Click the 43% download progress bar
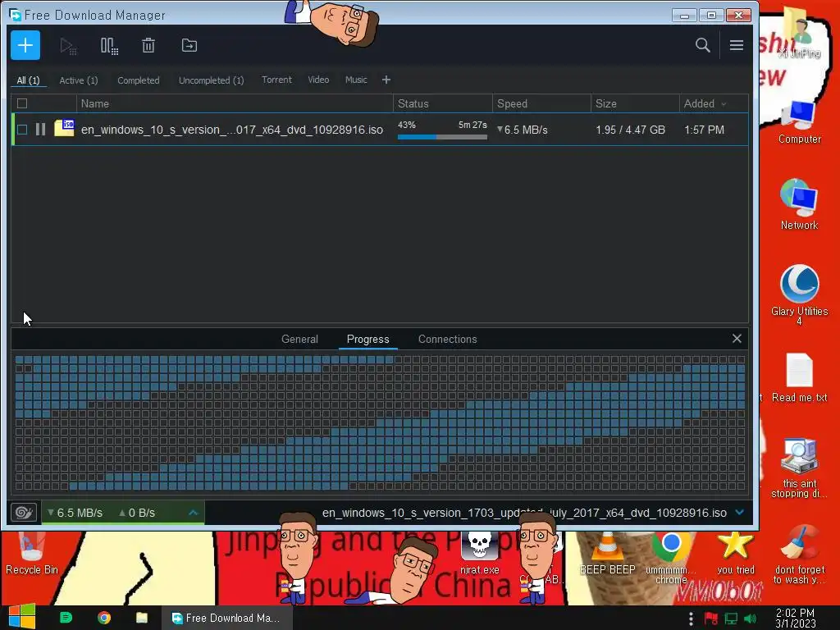This screenshot has height=630, width=840. [442, 137]
